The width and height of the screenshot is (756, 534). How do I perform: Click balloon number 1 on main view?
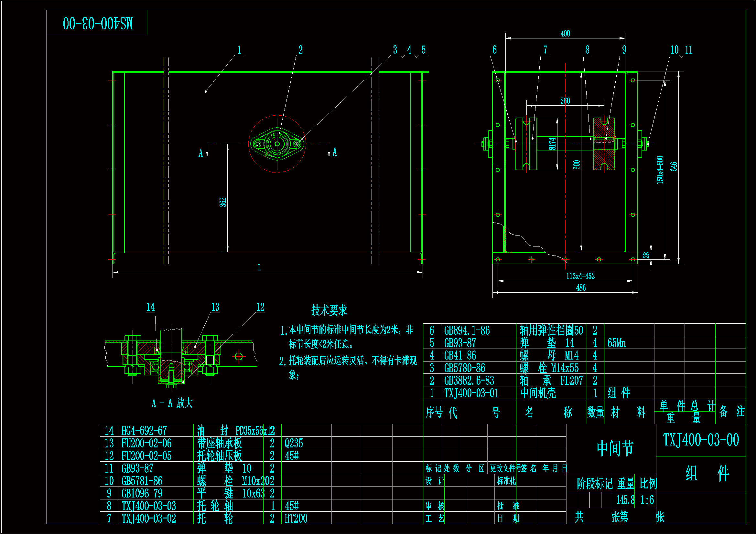point(239,50)
